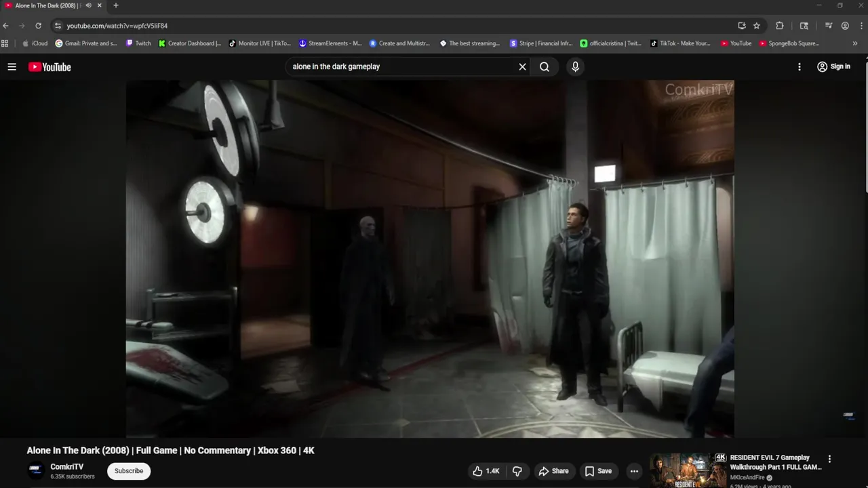868x488 pixels.
Task: Open YouTube settings three-dot menu
Action: tap(800, 66)
